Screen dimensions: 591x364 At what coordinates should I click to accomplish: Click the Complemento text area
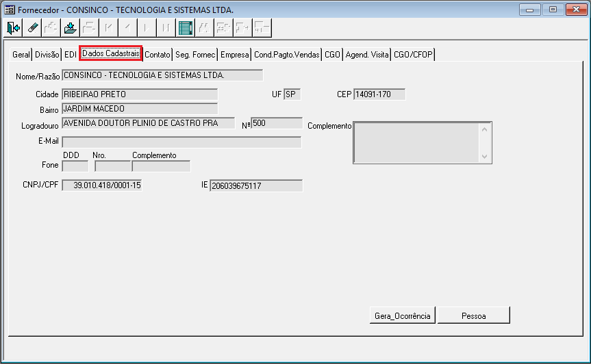click(416, 143)
